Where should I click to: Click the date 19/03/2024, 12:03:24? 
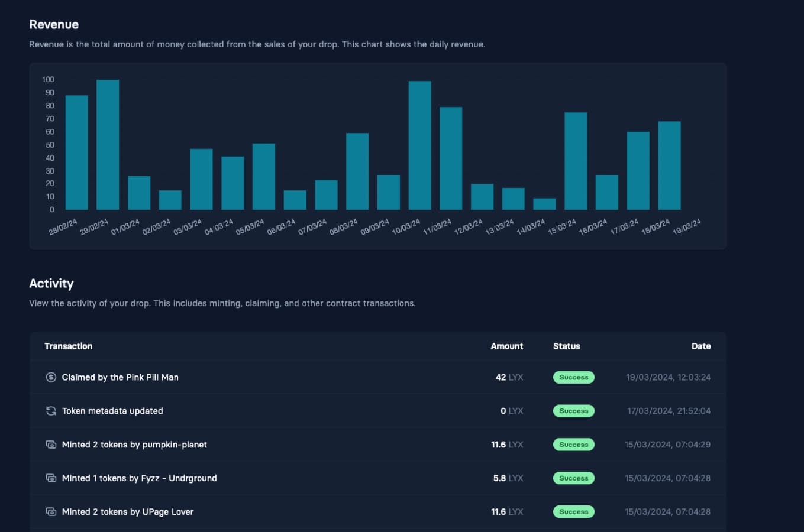(x=669, y=377)
